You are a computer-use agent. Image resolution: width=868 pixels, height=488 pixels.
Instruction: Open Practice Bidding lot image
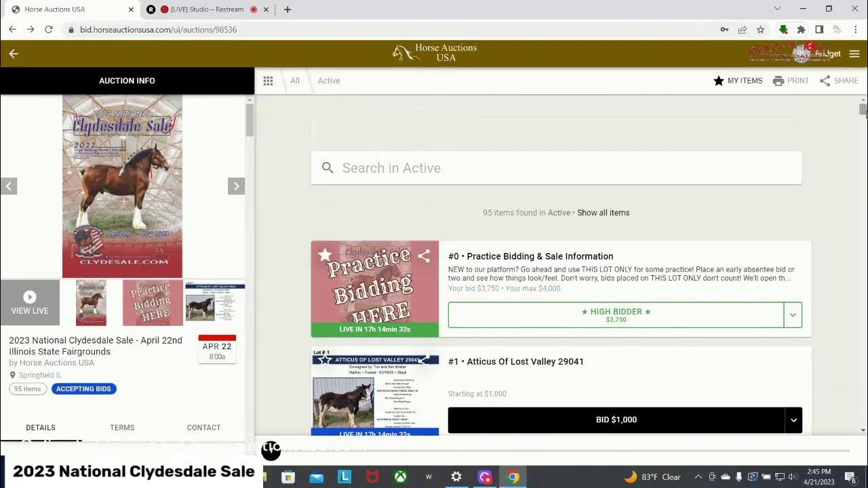(x=375, y=289)
